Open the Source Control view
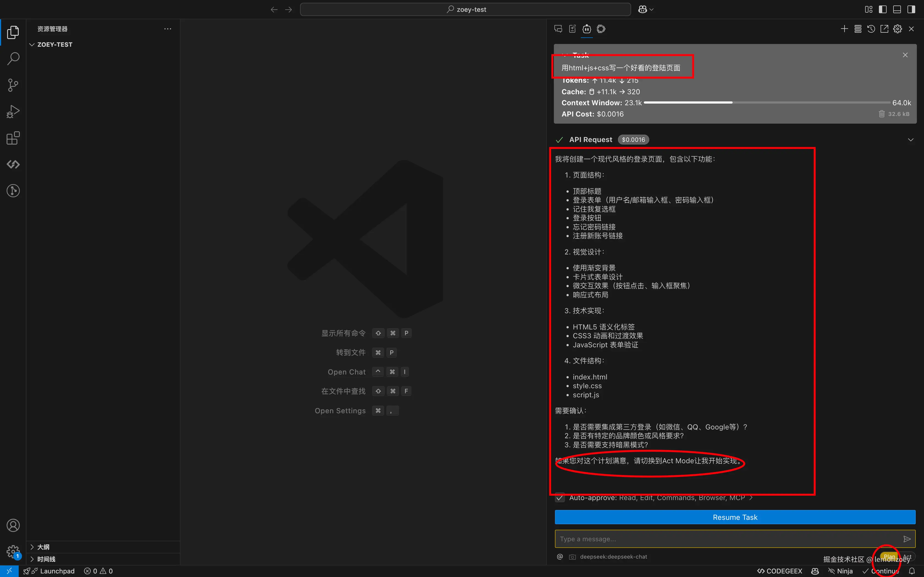924x577 pixels. 13,85
